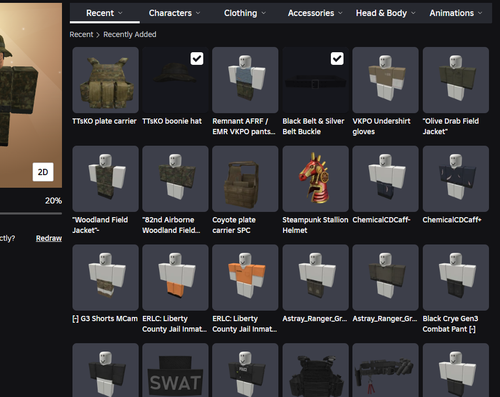Pick the orange ERLC Liberty County Jail shirt
The height and width of the screenshot is (397, 500).
tap(245, 277)
